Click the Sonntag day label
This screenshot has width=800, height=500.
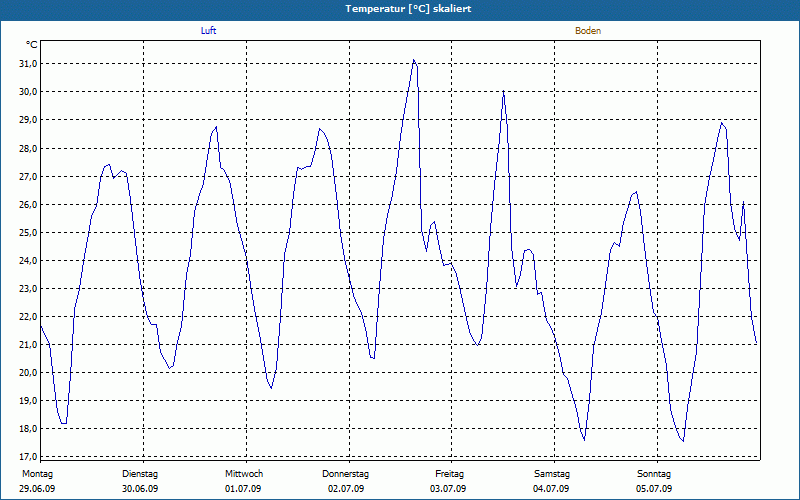click(x=654, y=474)
